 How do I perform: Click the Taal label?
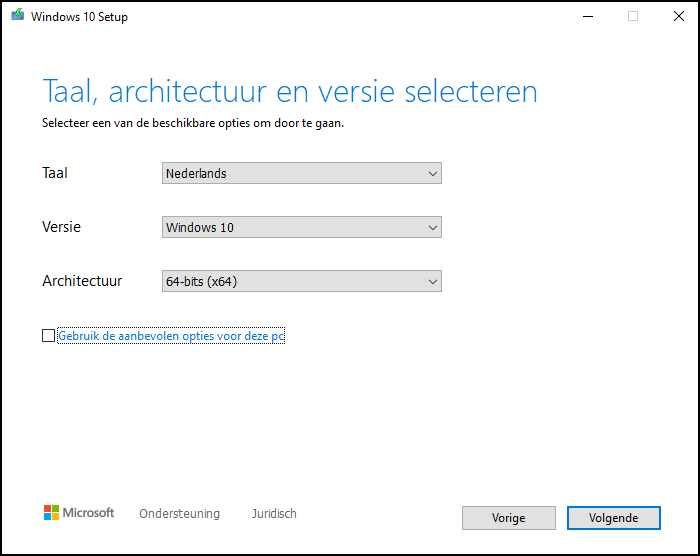[x=55, y=173]
